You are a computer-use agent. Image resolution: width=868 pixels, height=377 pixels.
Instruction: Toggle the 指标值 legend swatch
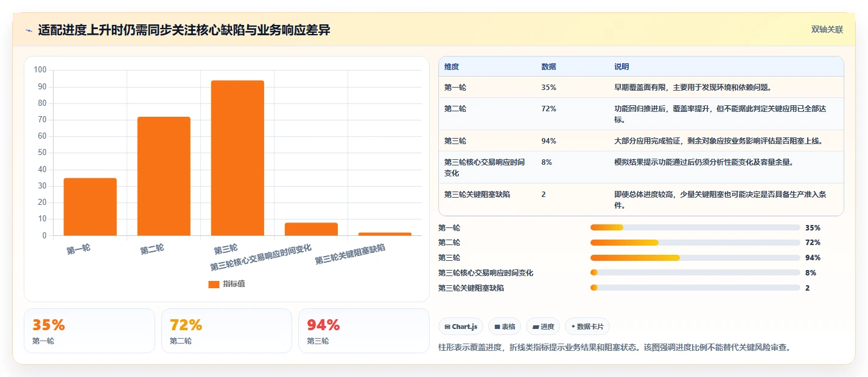point(214,284)
